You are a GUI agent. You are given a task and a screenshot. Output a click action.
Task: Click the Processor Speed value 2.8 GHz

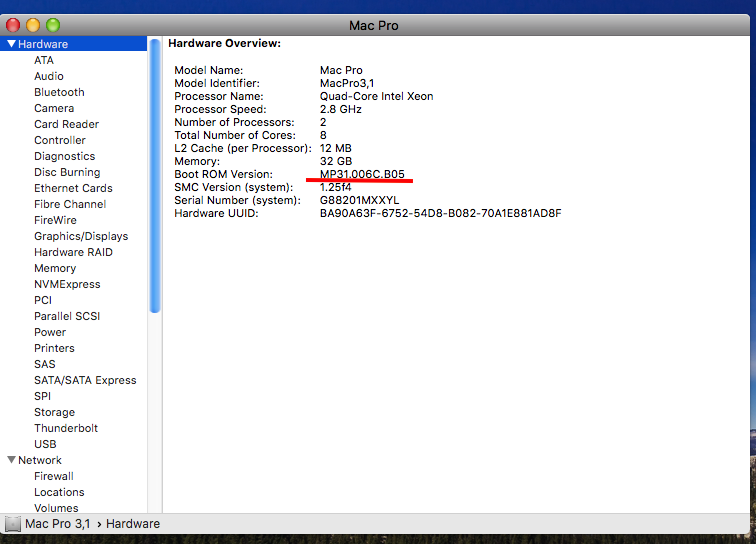(x=341, y=109)
